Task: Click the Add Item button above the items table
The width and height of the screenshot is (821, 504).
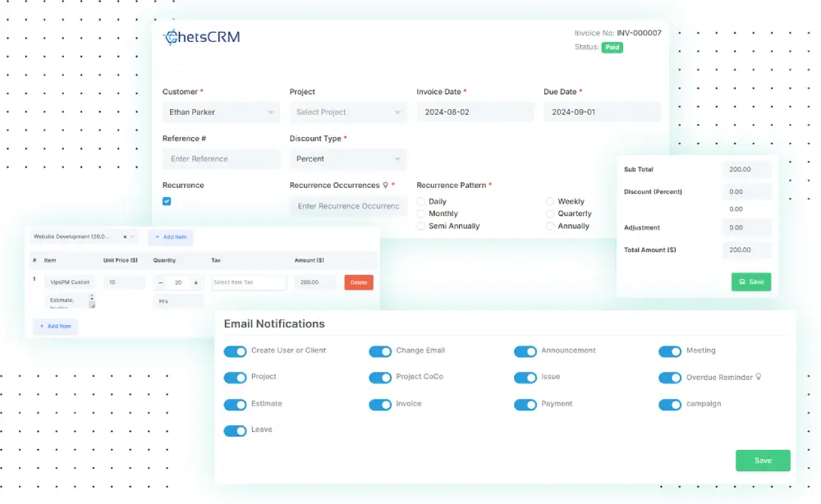Action: pos(170,236)
